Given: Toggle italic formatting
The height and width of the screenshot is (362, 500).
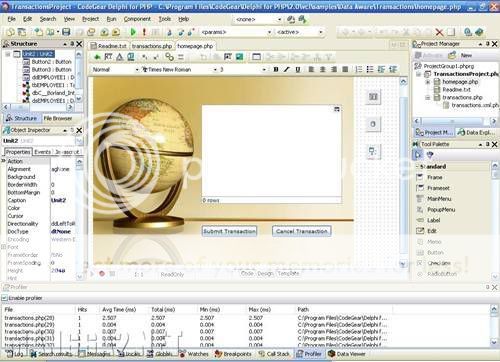Looking at the screenshot, I should pos(287,69).
